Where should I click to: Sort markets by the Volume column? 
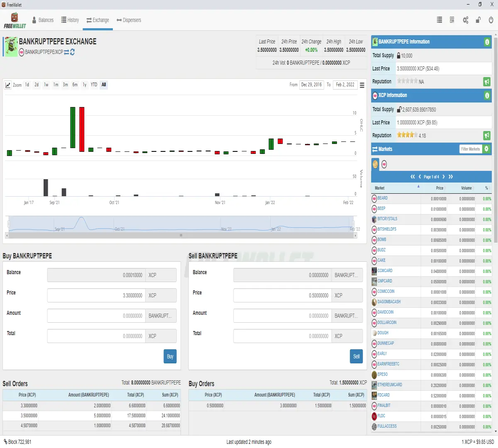pos(462,188)
